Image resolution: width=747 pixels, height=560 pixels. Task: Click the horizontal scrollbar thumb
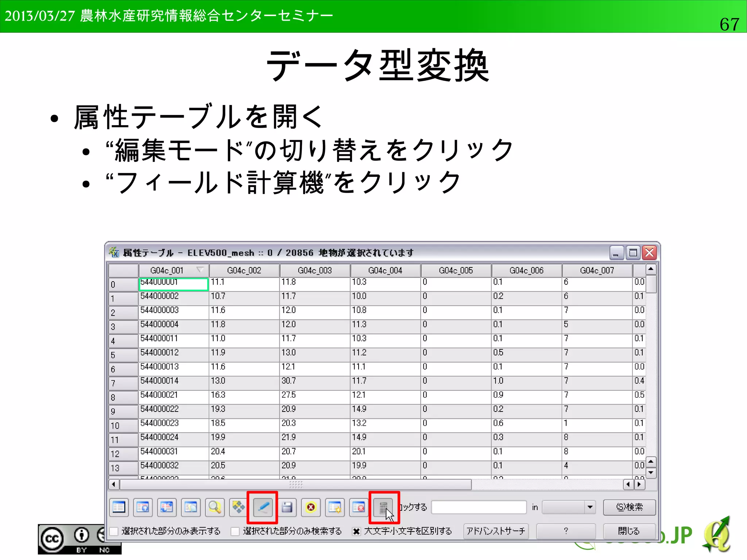(296, 484)
